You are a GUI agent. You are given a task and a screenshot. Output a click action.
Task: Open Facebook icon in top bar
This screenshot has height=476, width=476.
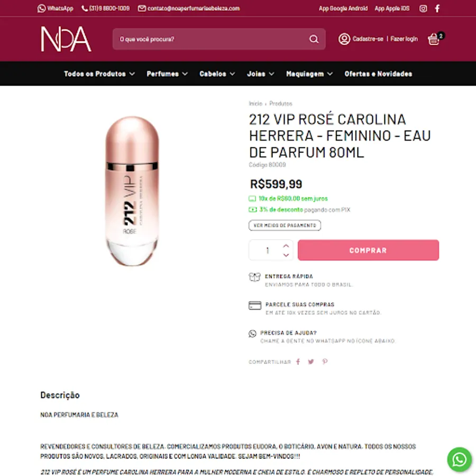click(x=437, y=8)
